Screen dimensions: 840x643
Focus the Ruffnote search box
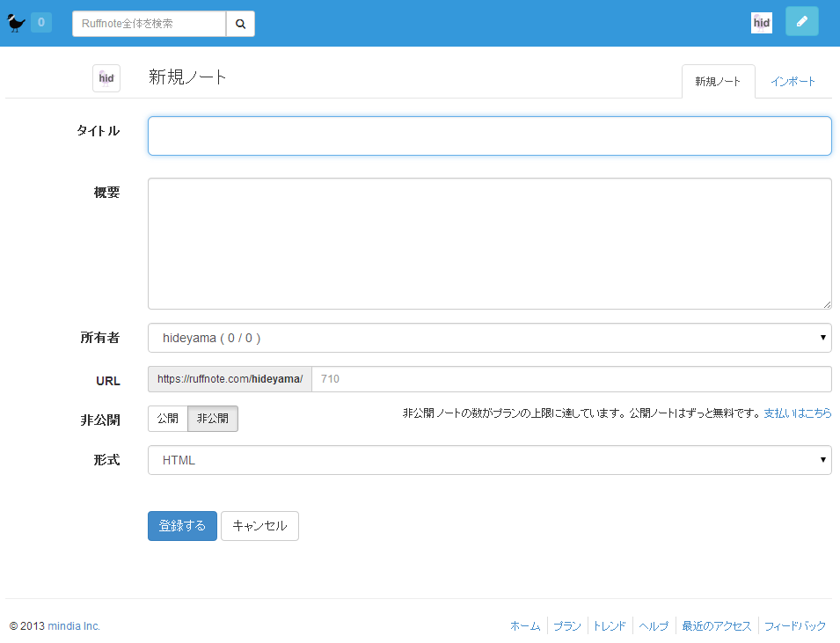[x=149, y=24]
